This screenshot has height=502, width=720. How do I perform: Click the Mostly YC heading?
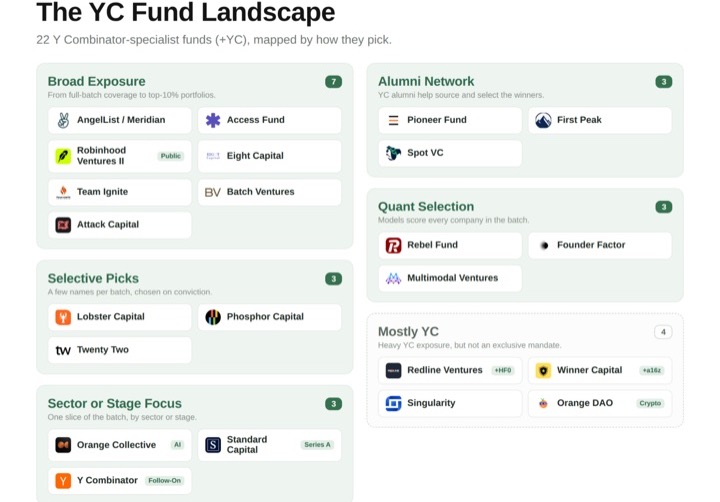[408, 332]
